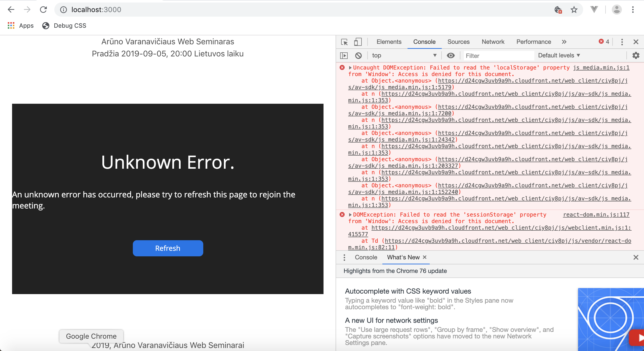Viewport: 644px width, 351px height.
Task: Click the inspect element picker icon
Action: coord(344,42)
